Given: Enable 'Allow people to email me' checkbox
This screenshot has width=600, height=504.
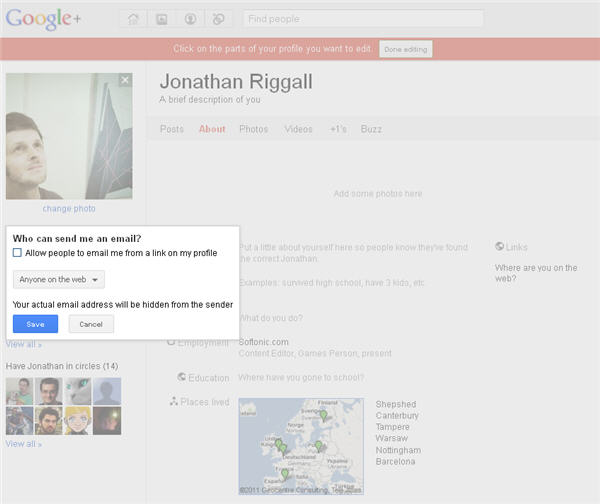Looking at the screenshot, I should click(18, 254).
